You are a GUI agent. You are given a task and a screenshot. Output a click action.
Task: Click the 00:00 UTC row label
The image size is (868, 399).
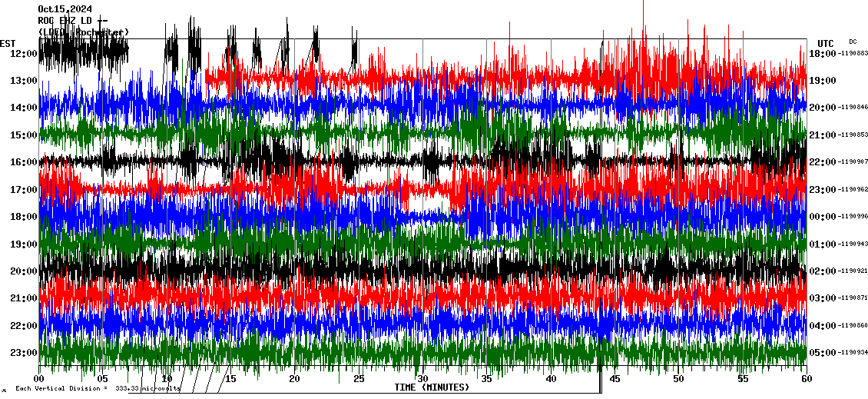tap(822, 217)
